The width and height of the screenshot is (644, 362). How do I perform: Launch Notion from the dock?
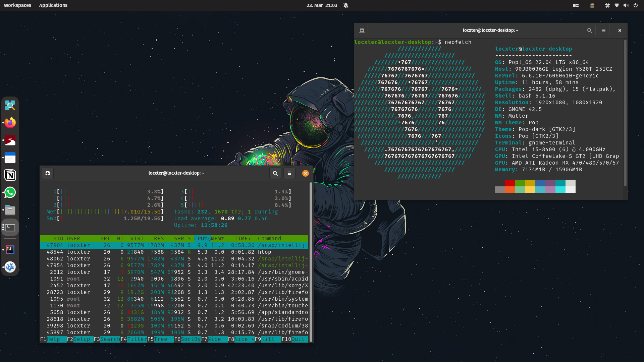pyautogui.click(x=10, y=175)
